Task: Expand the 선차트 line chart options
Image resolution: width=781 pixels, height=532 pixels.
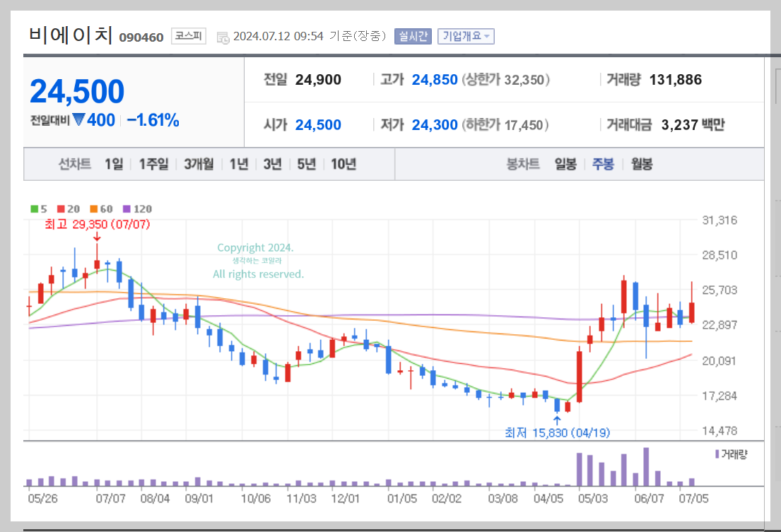Action: click(74, 163)
